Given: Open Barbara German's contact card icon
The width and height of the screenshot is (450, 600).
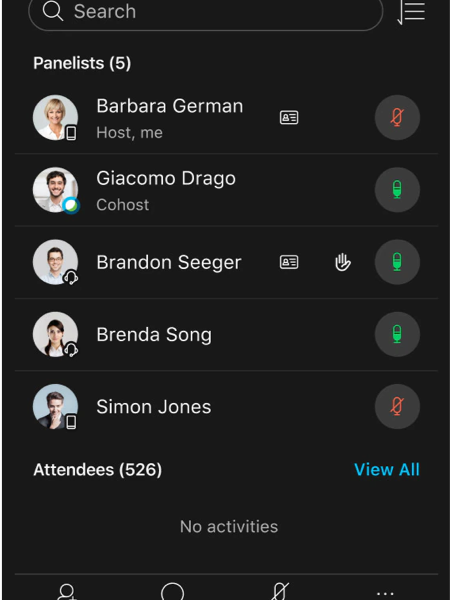Looking at the screenshot, I should click(x=289, y=117).
